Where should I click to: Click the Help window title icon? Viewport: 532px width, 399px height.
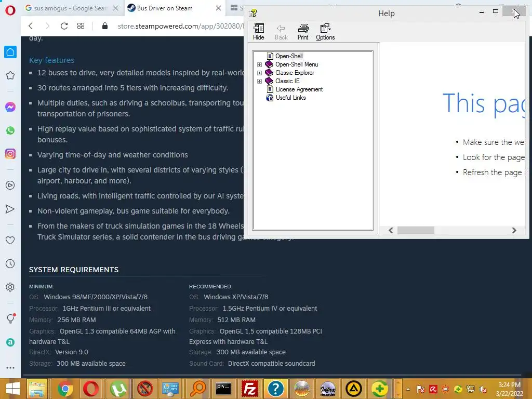click(253, 13)
